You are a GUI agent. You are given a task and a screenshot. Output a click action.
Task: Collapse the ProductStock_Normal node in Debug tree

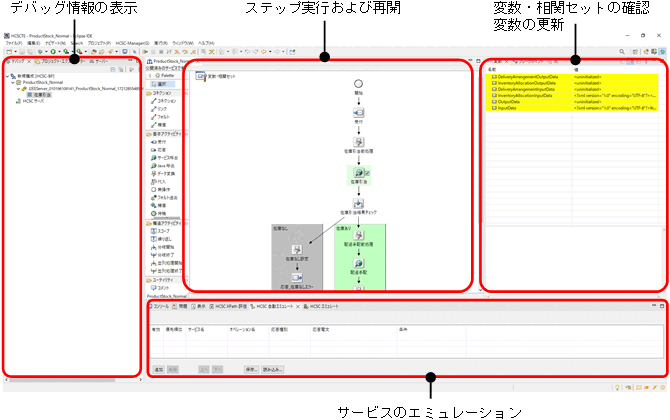(12, 82)
